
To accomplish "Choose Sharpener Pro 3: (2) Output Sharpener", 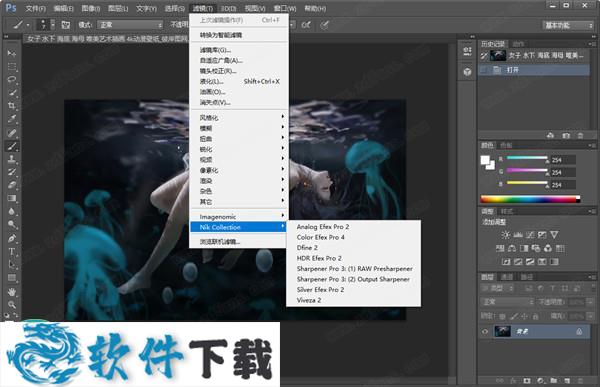I will 353,279.
